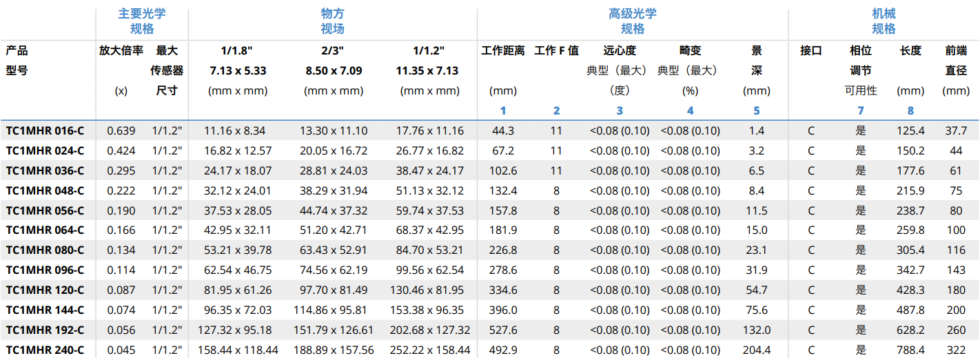Viewport: 980px width, 358px height.
Task: Click footnote number 7 under 相位调节可用性
Action: (860, 110)
